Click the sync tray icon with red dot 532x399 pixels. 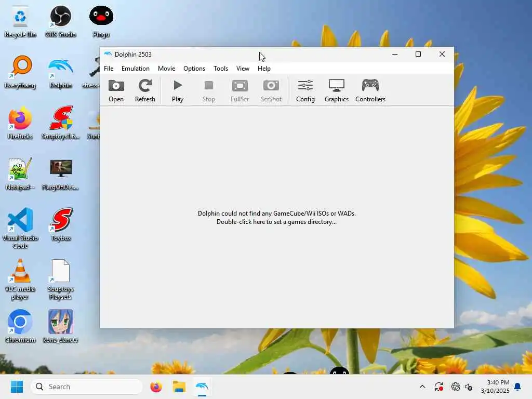[x=438, y=387]
